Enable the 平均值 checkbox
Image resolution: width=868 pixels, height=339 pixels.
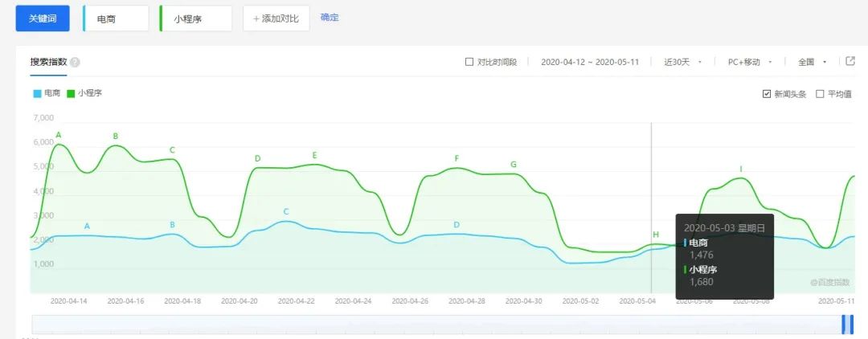(820, 94)
